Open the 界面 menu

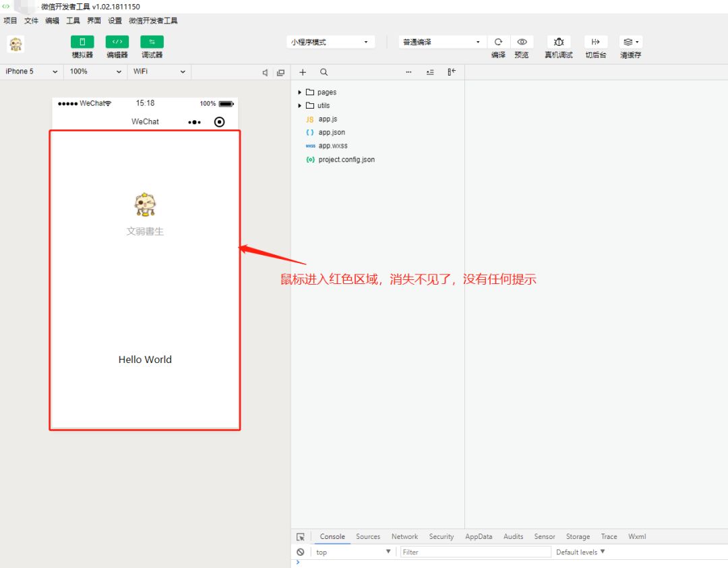[94, 20]
